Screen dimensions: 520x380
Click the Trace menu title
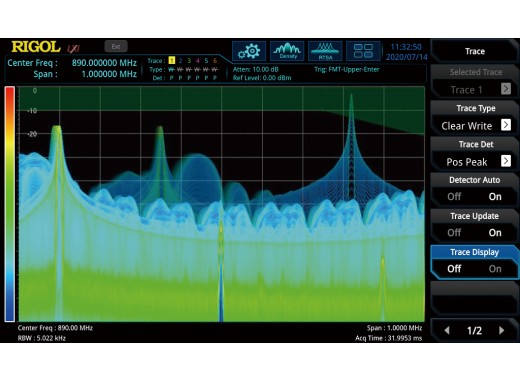[475, 51]
